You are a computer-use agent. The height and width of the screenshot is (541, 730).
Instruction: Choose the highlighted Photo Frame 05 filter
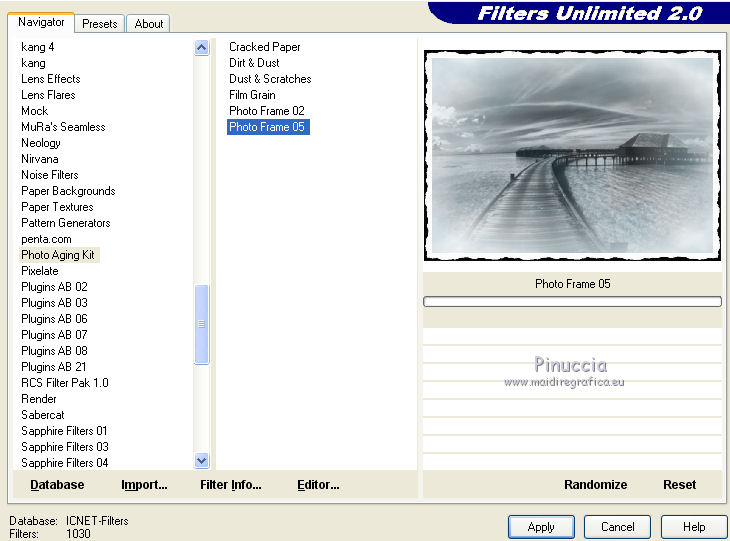coord(268,127)
